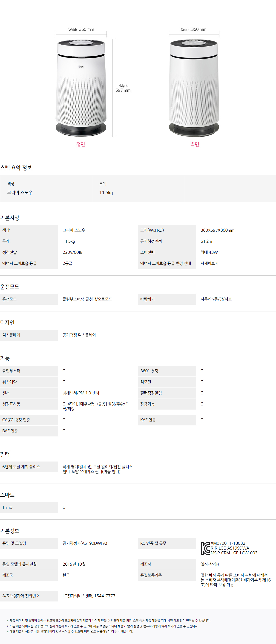Image resolution: width=276 pixels, height=644 pixels.
Task: Click the 냄새센서/PM 1.0 센서 value
Action: click(81, 393)
